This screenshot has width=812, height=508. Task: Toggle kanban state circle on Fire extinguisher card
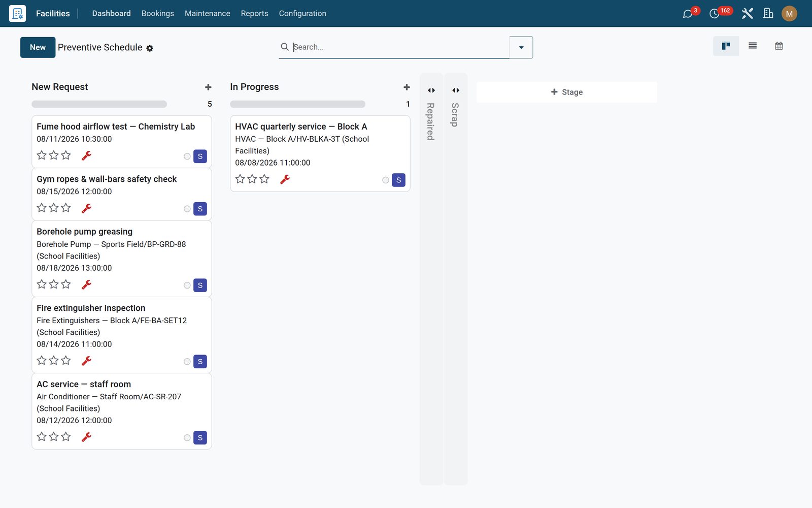[x=187, y=362]
